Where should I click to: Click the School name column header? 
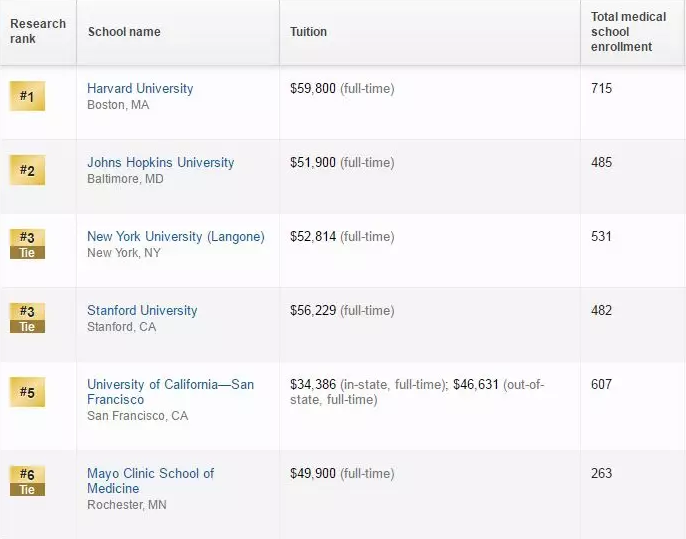pos(124,32)
